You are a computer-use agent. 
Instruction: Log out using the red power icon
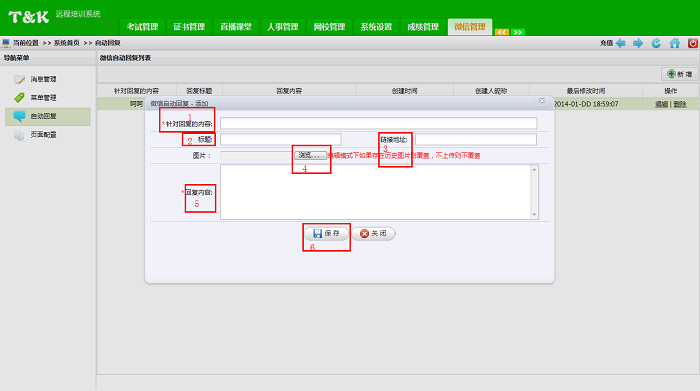click(692, 43)
